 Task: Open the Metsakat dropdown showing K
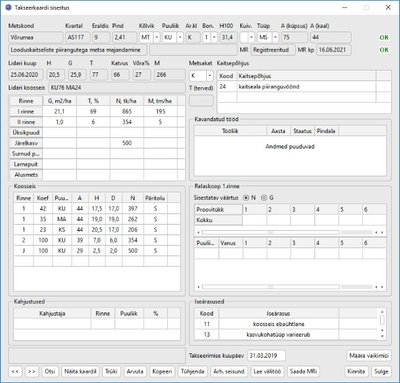pos(210,76)
